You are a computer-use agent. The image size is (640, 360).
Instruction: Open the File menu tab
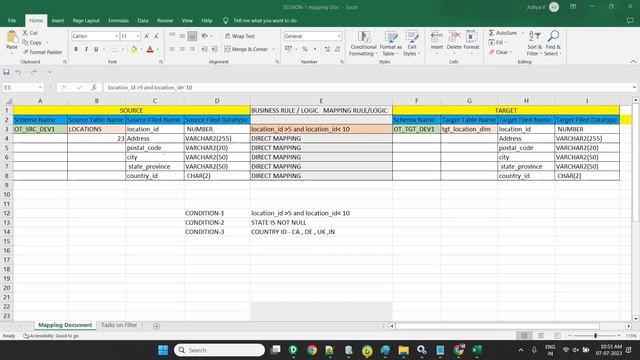(12, 20)
